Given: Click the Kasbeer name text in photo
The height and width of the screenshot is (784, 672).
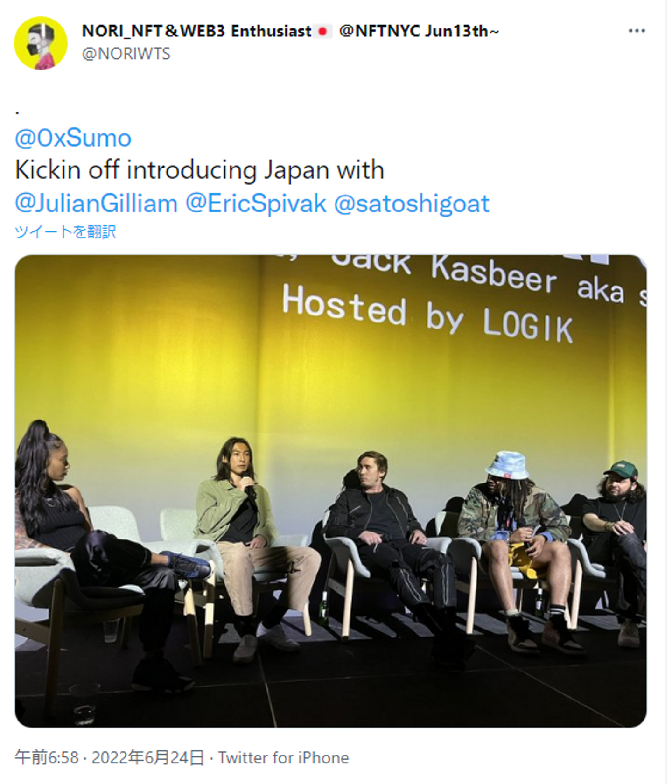Looking at the screenshot, I should click(494, 276).
